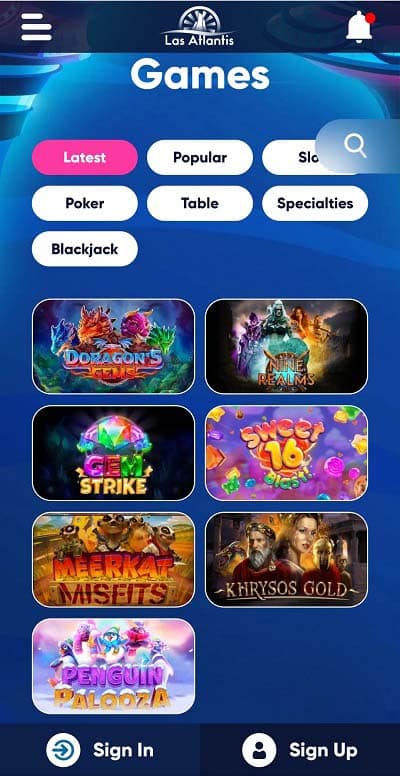
Task: Tap the search magnifier icon
Action: [355, 146]
